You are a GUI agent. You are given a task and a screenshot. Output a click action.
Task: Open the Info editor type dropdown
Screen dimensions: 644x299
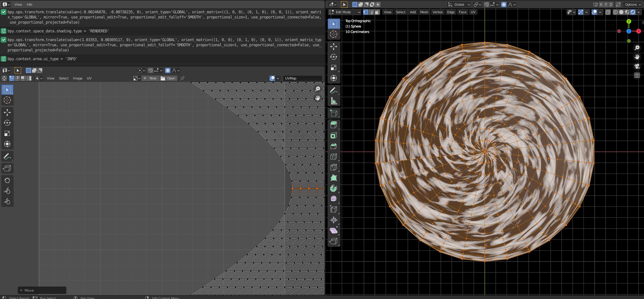coord(6,5)
